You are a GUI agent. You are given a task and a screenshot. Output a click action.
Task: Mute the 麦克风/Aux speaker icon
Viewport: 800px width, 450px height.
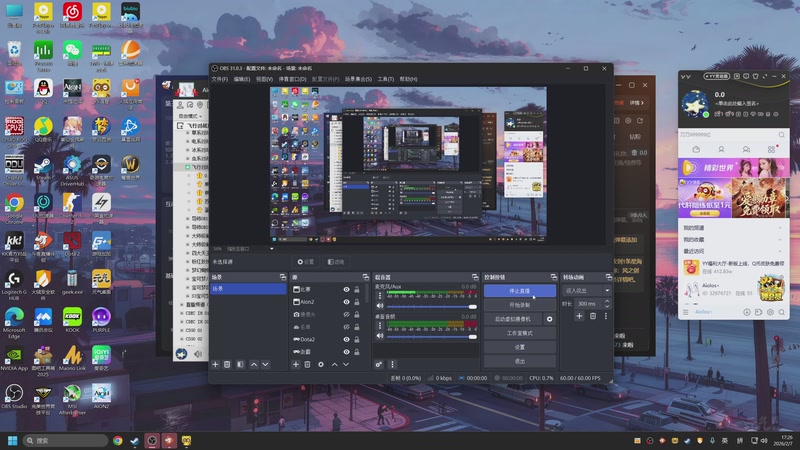coord(379,305)
